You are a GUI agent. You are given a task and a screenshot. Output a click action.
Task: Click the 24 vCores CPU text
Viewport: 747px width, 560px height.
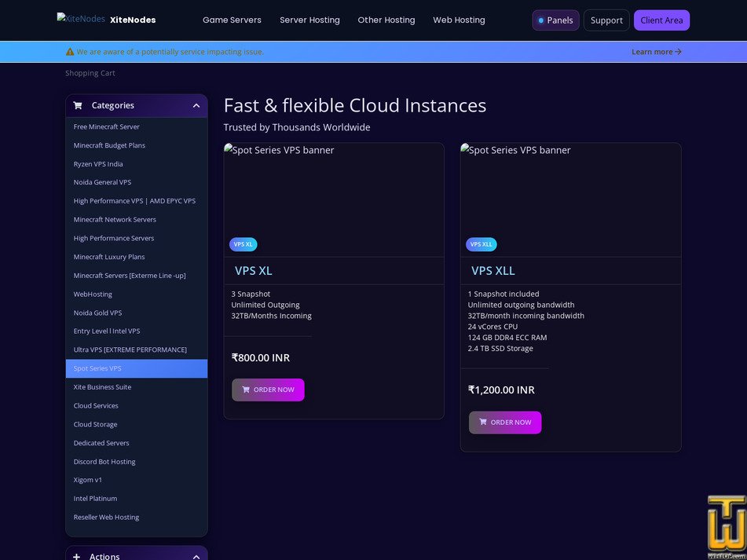point(493,327)
